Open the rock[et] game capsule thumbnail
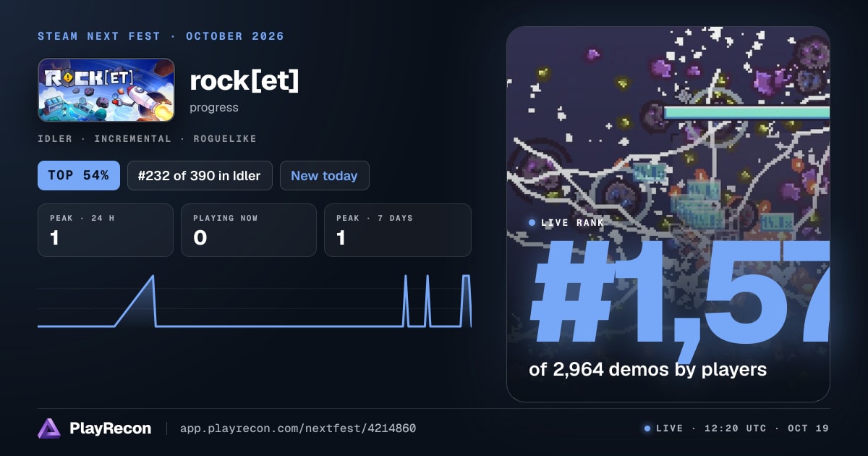The height and width of the screenshot is (456, 868). click(106, 90)
